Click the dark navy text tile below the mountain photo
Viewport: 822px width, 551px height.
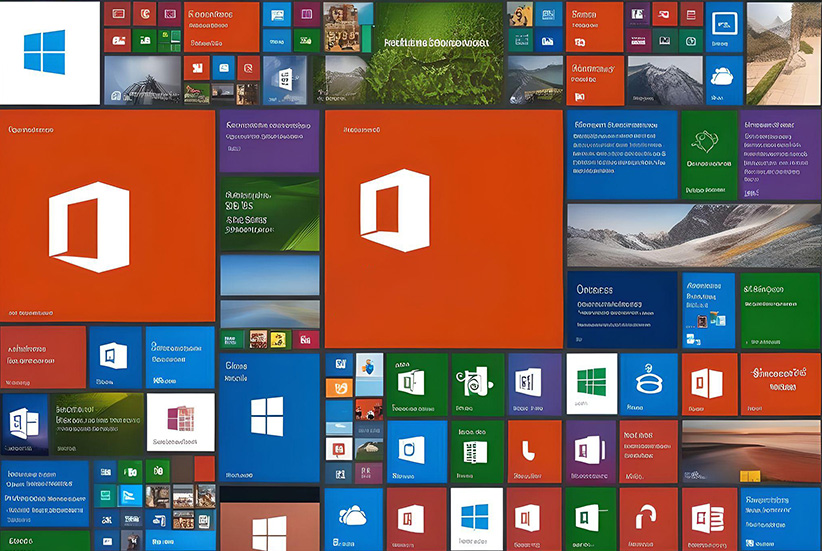pos(620,309)
